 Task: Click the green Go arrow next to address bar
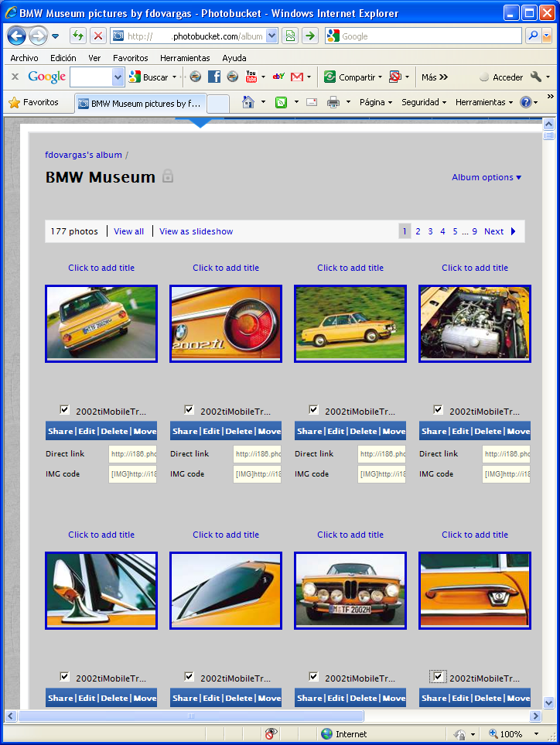[x=310, y=36]
